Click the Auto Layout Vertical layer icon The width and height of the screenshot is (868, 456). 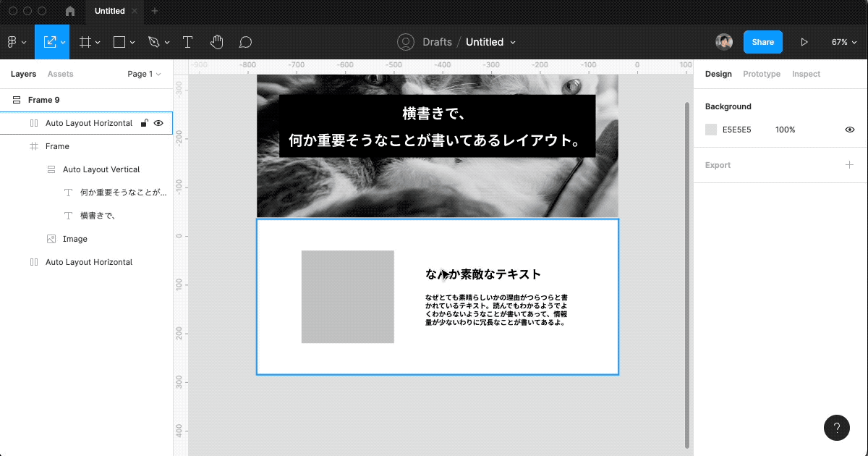51,169
